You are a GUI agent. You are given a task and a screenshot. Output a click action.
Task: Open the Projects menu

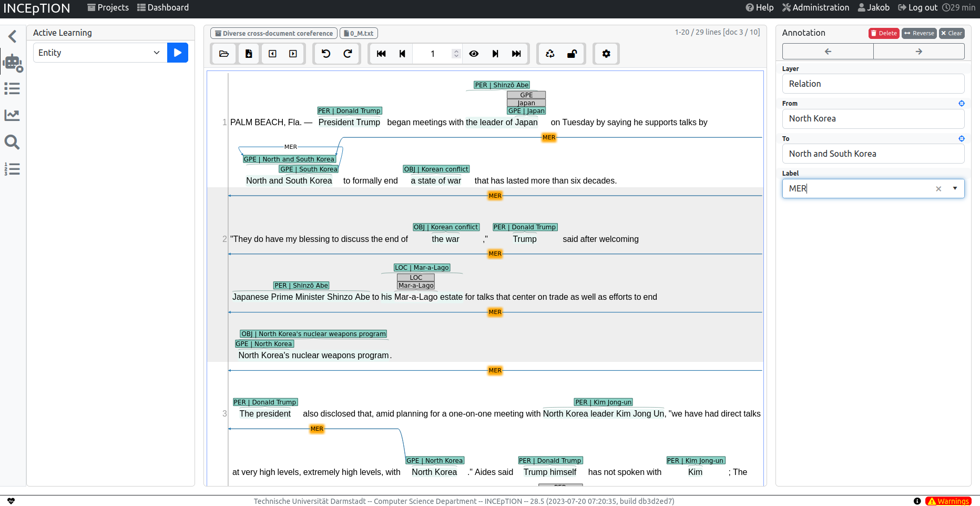[x=108, y=7]
